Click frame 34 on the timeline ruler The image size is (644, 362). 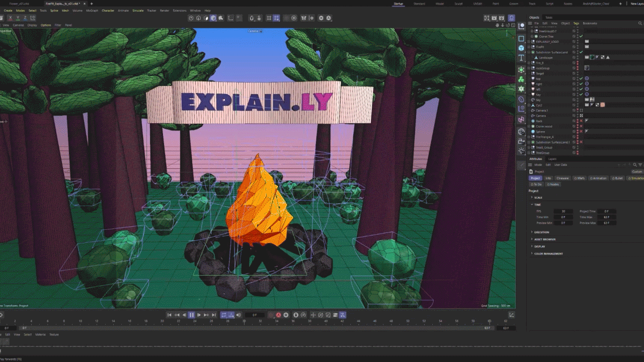(x=277, y=321)
